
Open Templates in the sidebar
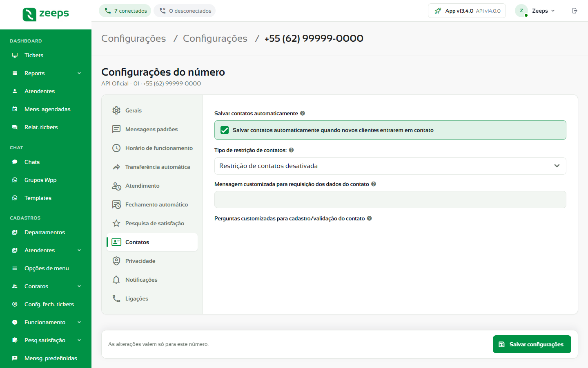[46, 198]
